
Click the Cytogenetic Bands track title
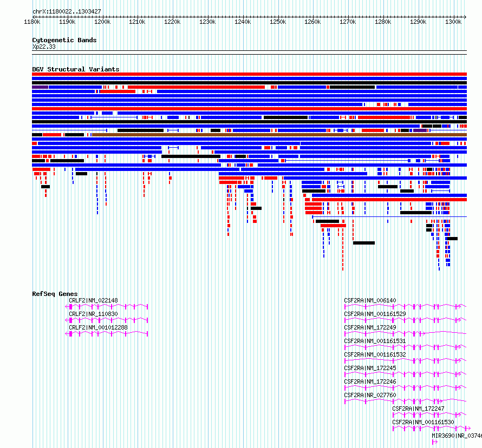(64, 40)
